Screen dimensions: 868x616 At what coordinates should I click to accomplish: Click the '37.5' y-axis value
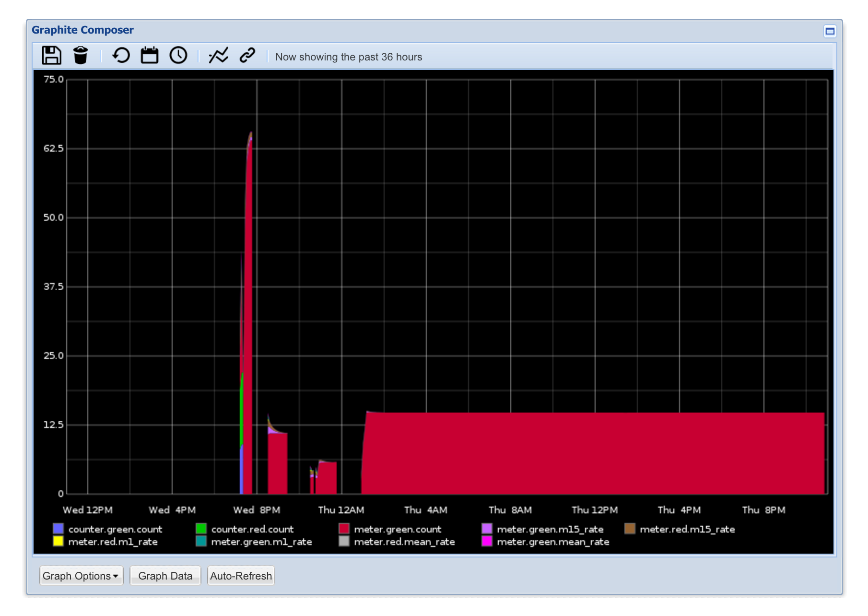[54, 286]
